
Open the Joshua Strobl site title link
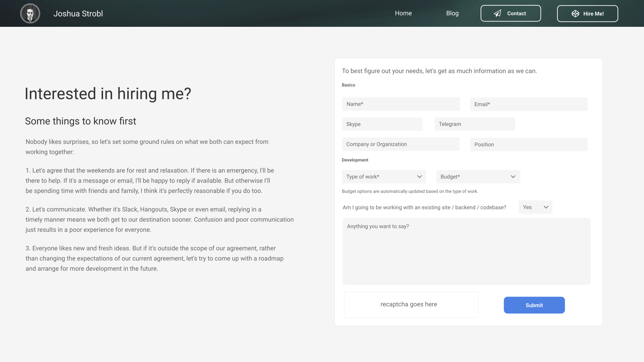(78, 14)
